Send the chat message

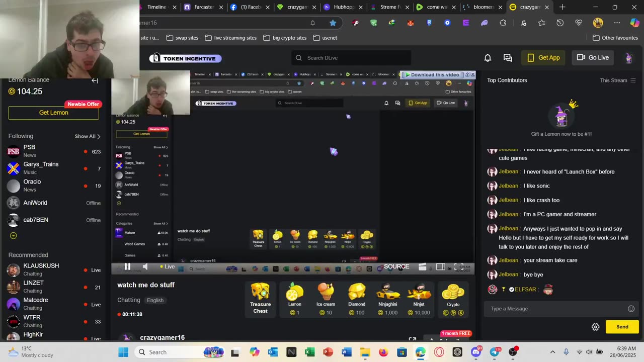click(x=622, y=327)
